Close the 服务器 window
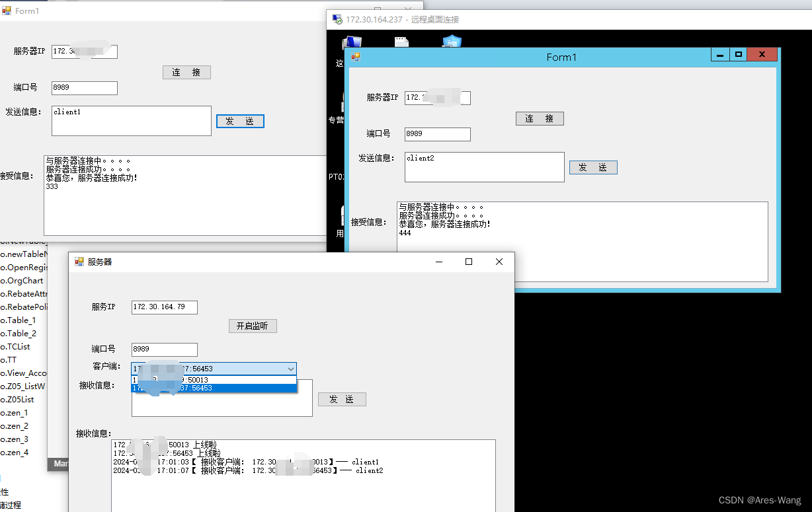 (499, 262)
